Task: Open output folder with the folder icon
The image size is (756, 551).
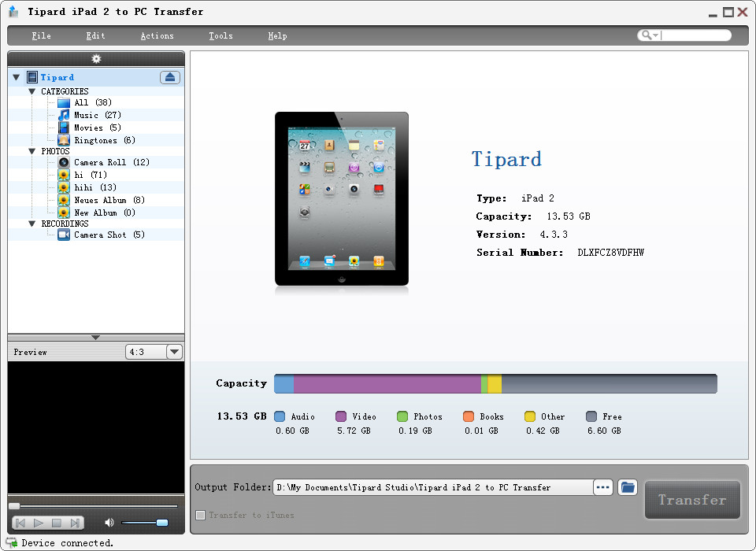Action: pyautogui.click(x=628, y=487)
